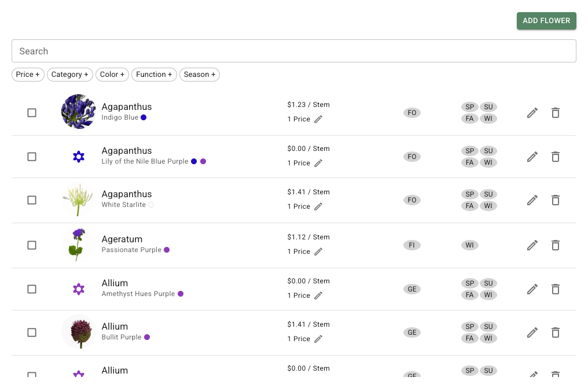The height and width of the screenshot is (388, 588).
Task: Click blue flower placeholder icon for Lily of the Nile
Action: click(x=79, y=157)
